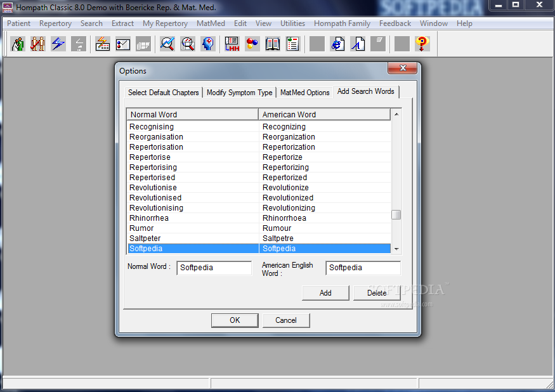Select the Rumor row
Screen dimensions: 555x392
(x=259, y=228)
